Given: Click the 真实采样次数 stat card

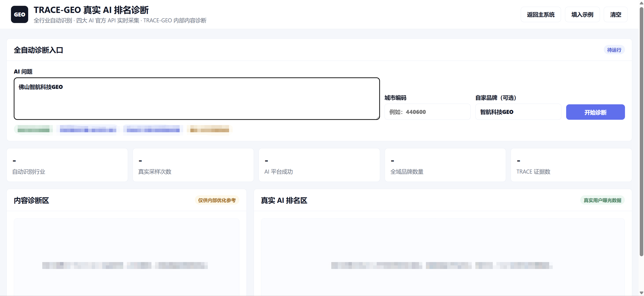Looking at the screenshot, I should (x=193, y=165).
